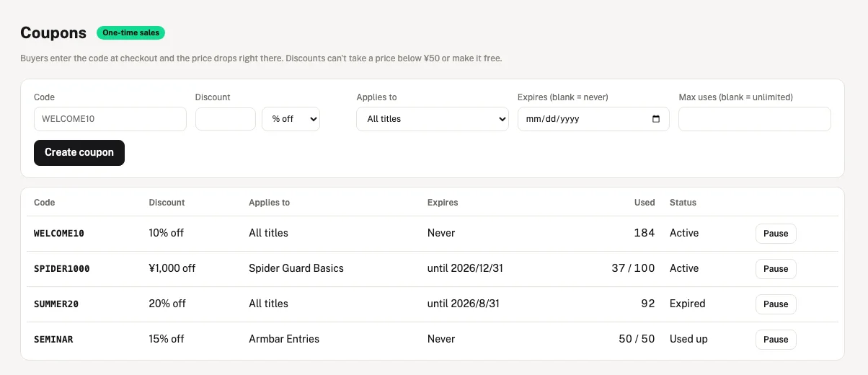Screen dimensions: 868x375
Task: Click the "Expired" status text
Action: coord(688,304)
